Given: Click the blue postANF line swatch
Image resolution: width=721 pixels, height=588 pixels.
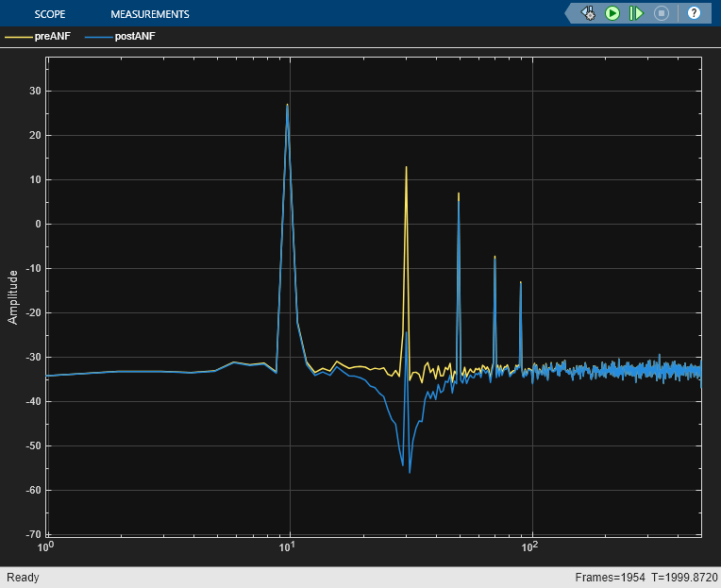Looking at the screenshot, I should point(97,37).
